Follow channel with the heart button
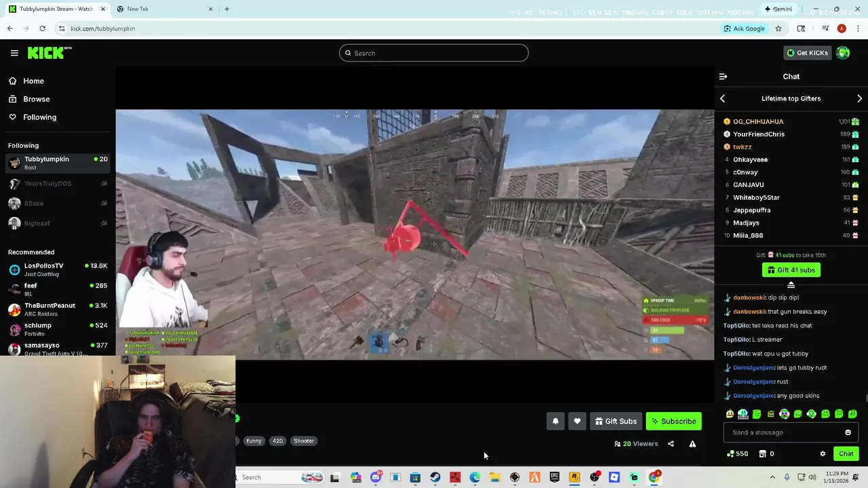The width and height of the screenshot is (868, 488). [x=577, y=421]
